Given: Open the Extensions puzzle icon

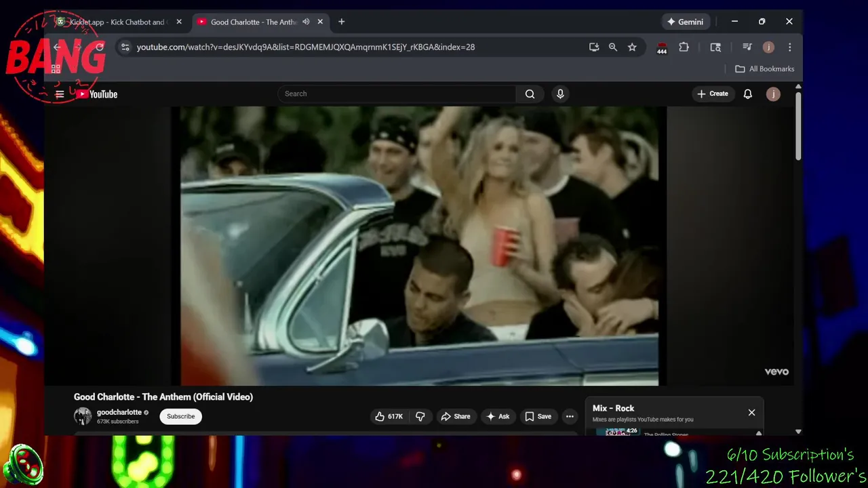Looking at the screenshot, I should click(x=684, y=47).
